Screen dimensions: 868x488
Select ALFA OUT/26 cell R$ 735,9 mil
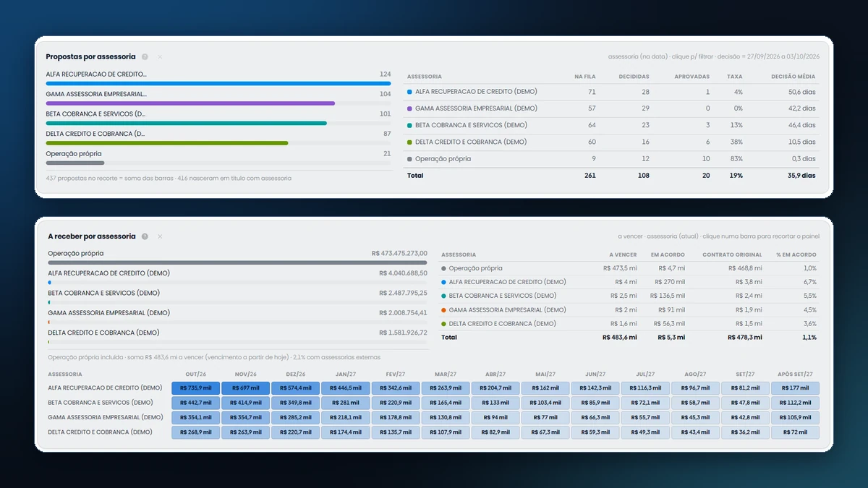click(x=196, y=388)
